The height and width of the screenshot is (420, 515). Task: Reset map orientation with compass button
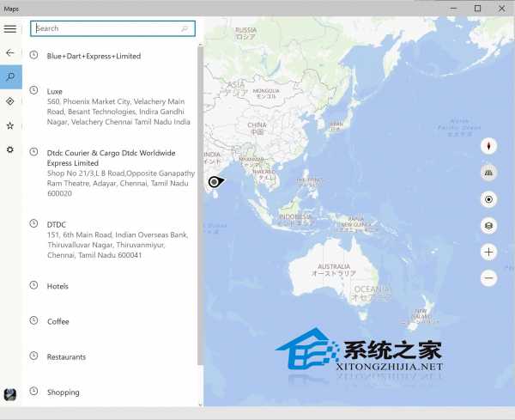[488, 146]
